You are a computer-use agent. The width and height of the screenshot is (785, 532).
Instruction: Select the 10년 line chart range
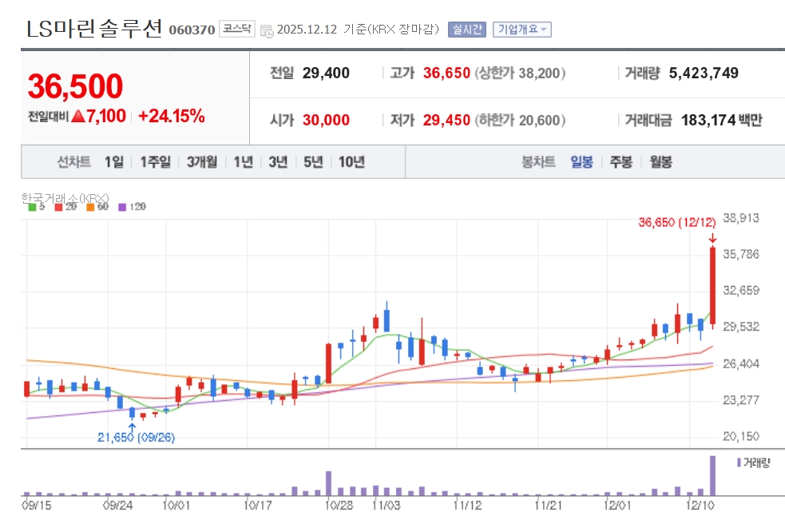(x=351, y=162)
